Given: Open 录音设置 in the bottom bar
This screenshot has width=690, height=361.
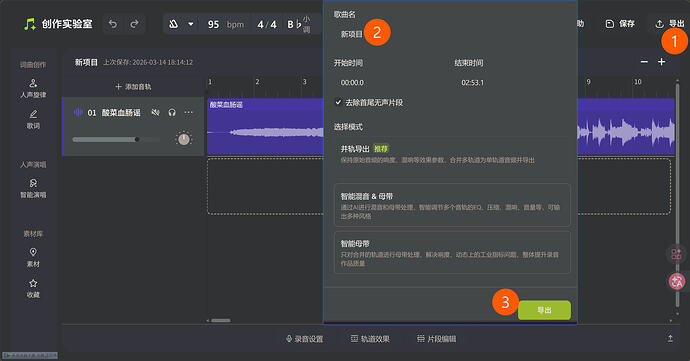Looking at the screenshot, I should pyautogui.click(x=305, y=339).
